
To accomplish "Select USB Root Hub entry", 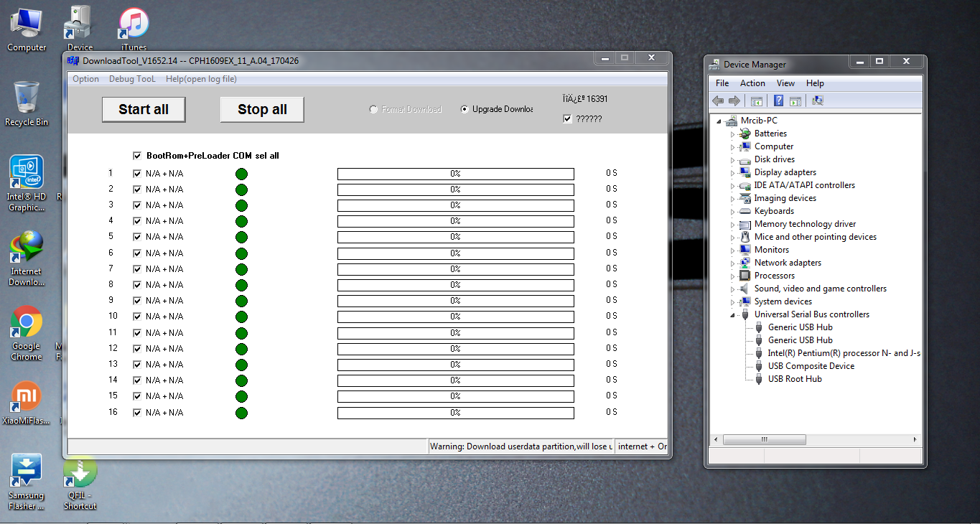I will coord(795,379).
